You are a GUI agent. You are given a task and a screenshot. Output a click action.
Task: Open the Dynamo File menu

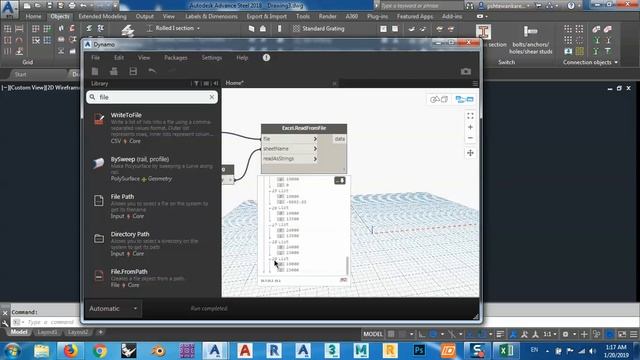96,58
